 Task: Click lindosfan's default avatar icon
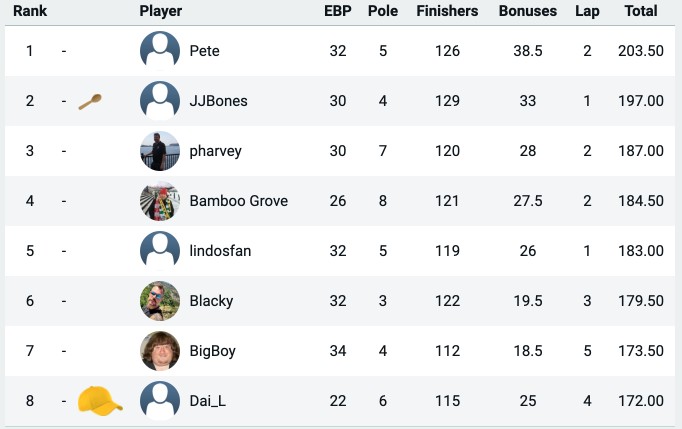[160, 251]
